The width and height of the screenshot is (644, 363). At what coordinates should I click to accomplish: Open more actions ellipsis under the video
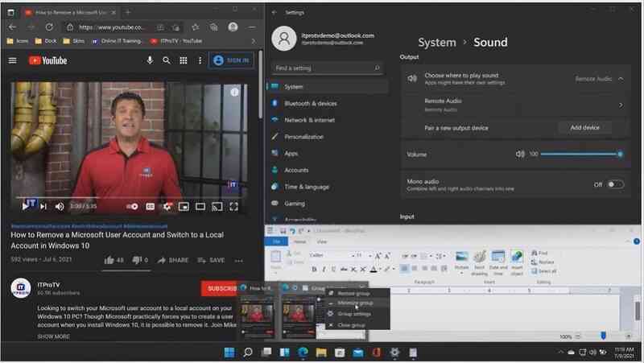pyautogui.click(x=238, y=260)
